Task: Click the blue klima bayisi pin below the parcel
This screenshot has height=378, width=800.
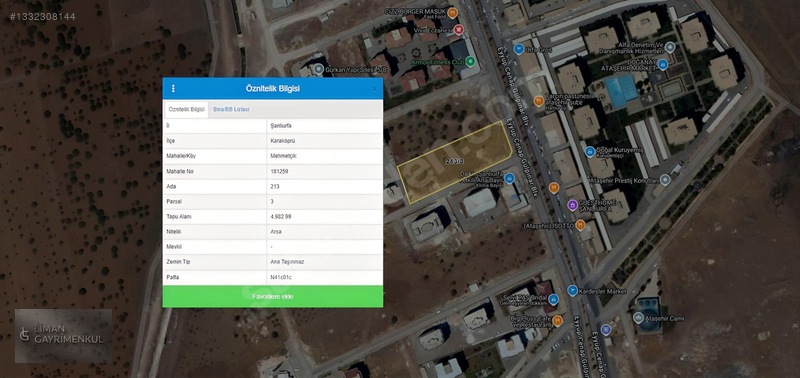Action: click(x=509, y=179)
